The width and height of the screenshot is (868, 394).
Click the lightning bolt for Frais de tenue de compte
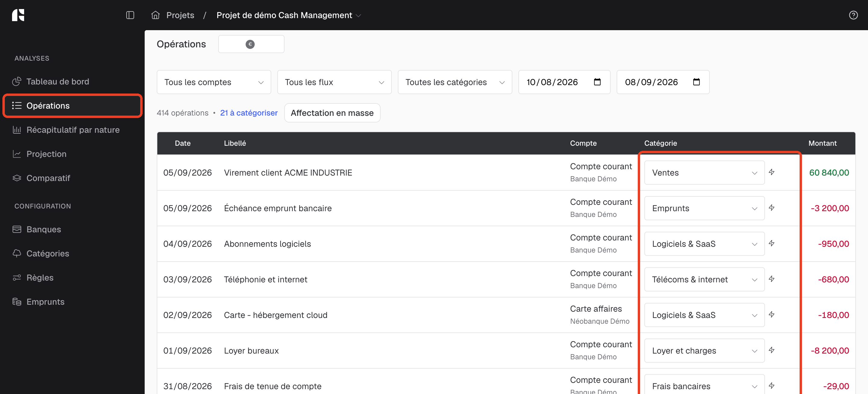click(x=772, y=386)
